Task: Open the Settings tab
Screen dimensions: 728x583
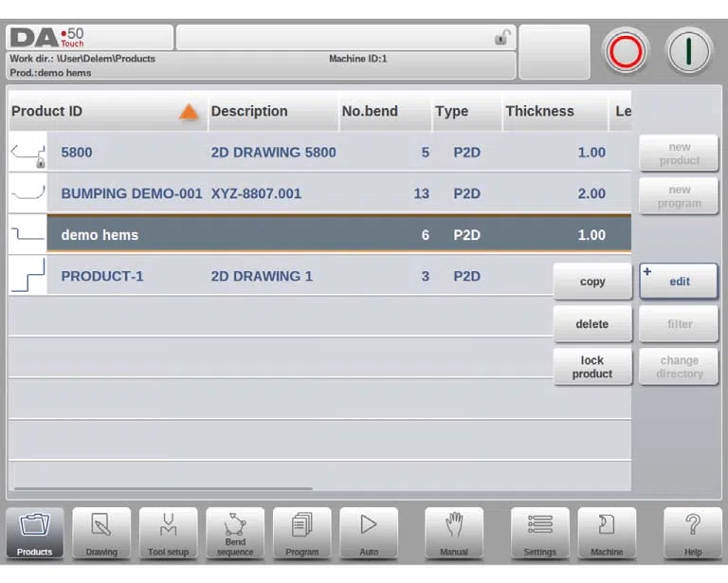Action: pyautogui.click(x=540, y=533)
